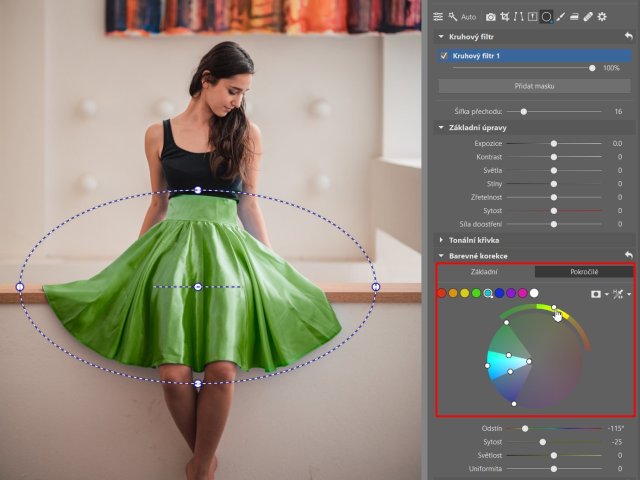Select the camera icon in toolbar
Image resolution: width=640 pixels, height=480 pixels.
click(x=491, y=17)
